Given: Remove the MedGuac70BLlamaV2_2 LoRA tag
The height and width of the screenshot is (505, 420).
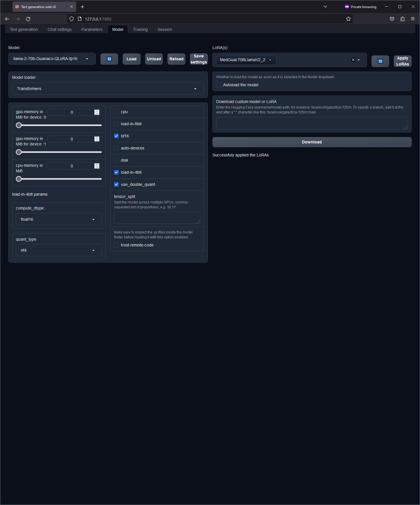Looking at the screenshot, I should 270,60.
